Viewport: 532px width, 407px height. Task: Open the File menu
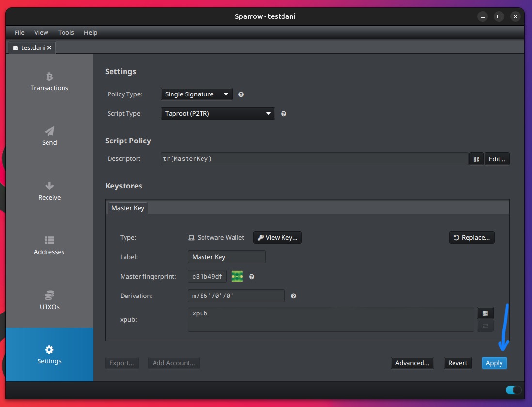point(19,32)
